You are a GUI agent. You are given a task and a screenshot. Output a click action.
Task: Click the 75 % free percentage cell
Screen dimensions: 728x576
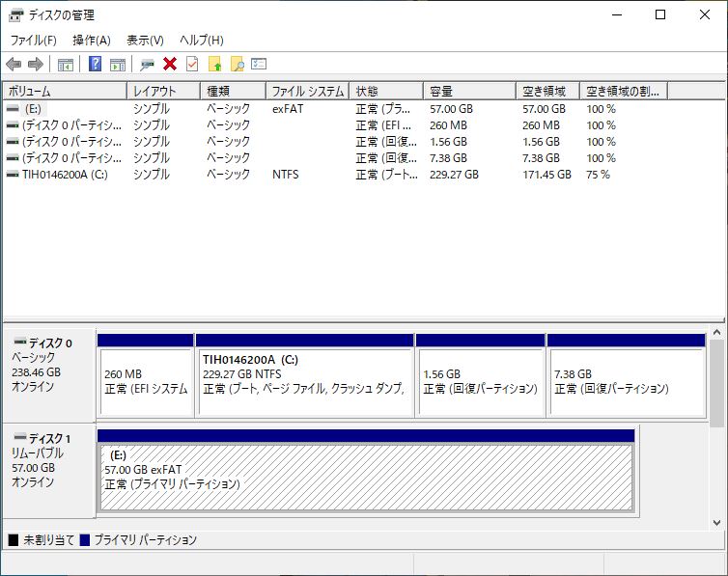pos(598,175)
